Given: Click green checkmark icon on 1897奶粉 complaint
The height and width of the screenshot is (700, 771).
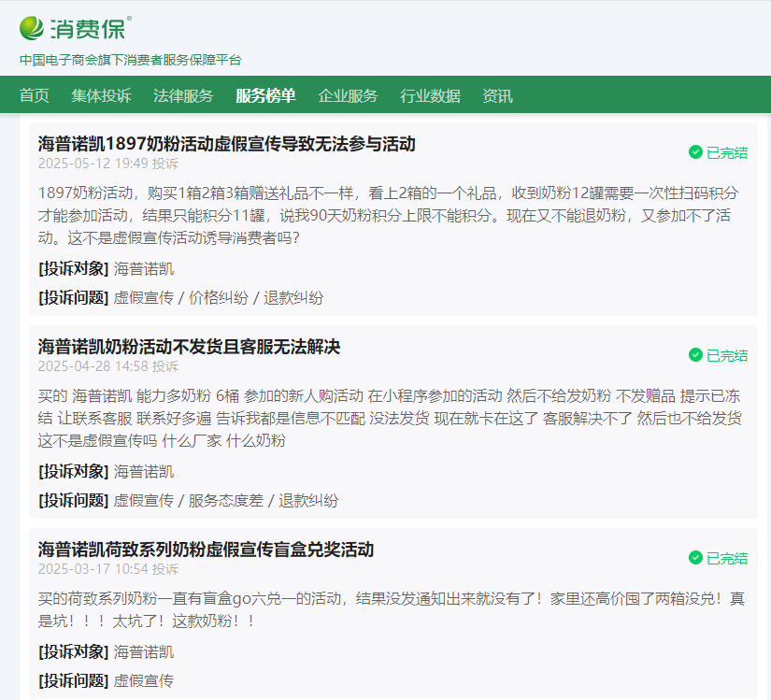Looking at the screenshot, I should [x=695, y=152].
